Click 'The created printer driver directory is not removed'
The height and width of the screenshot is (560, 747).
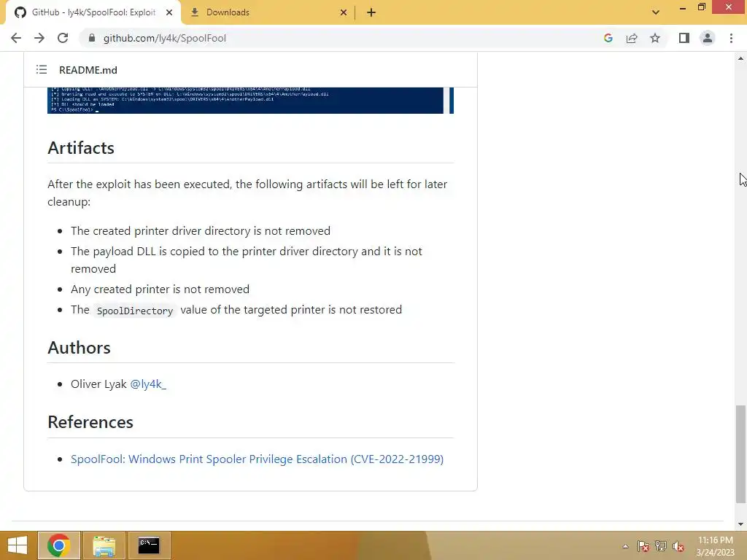click(x=201, y=231)
